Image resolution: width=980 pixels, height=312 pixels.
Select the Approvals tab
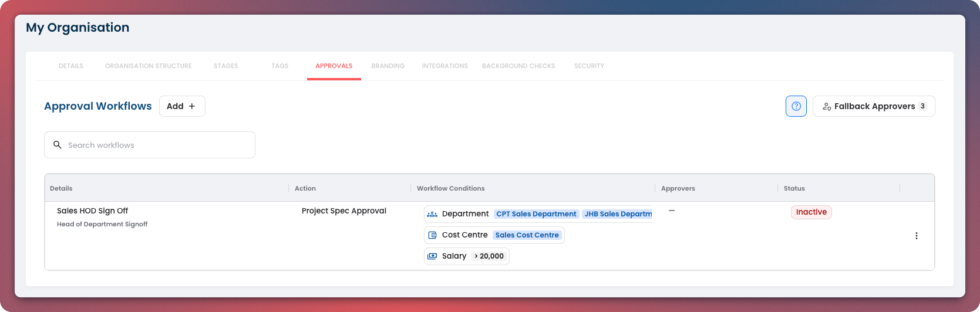coord(334,66)
